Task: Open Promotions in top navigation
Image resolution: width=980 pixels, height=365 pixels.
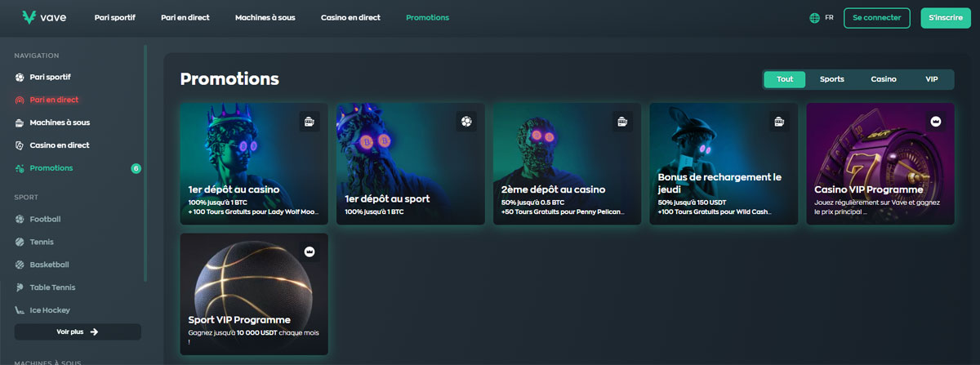Action: click(427, 17)
